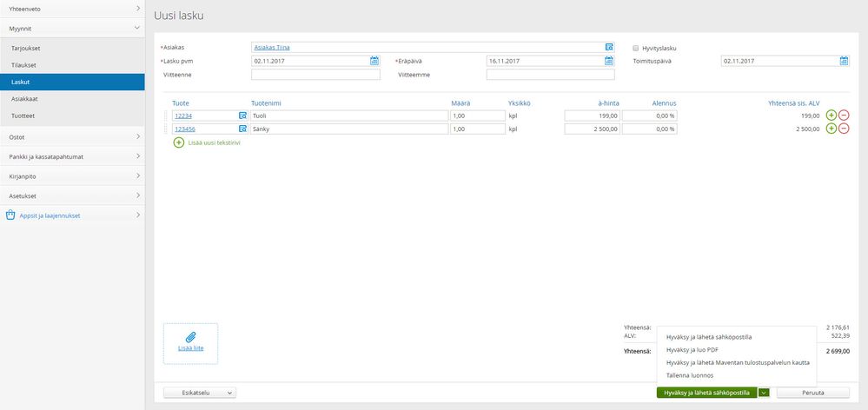Click green plus icon of Lisää uusi tekstirivi

tap(179, 142)
